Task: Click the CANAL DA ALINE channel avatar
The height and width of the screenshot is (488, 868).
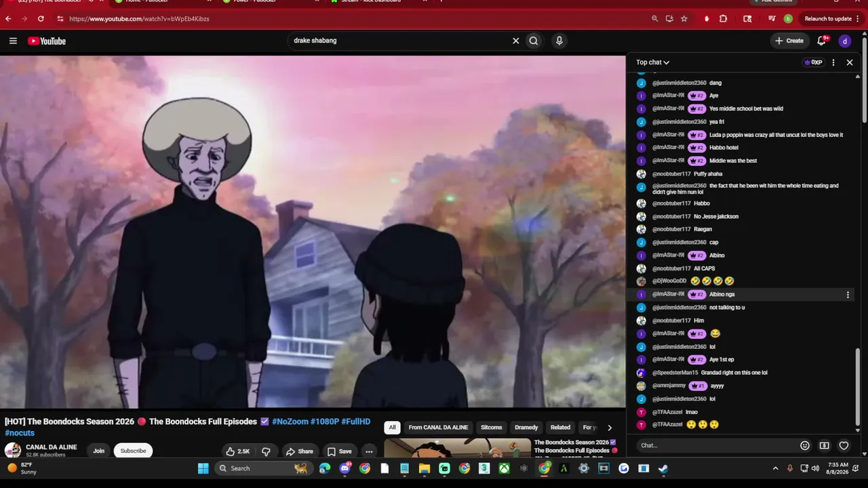Action: point(13,451)
